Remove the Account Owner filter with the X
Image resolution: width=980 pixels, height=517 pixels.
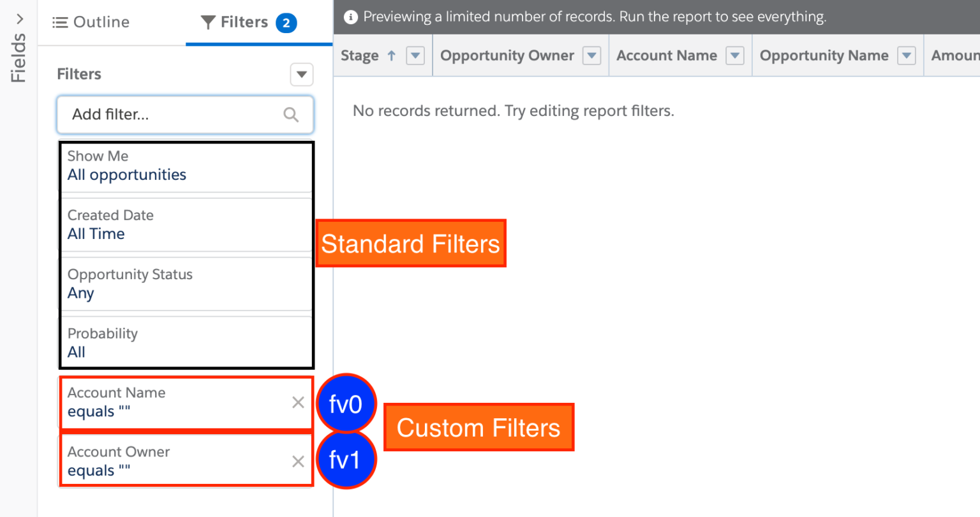tap(297, 461)
